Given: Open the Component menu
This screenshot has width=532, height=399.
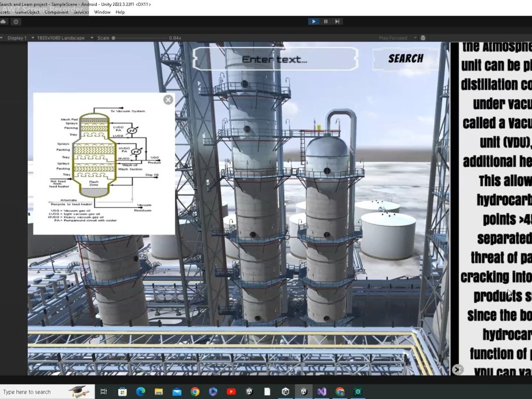Looking at the screenshot, I should 56,12.
